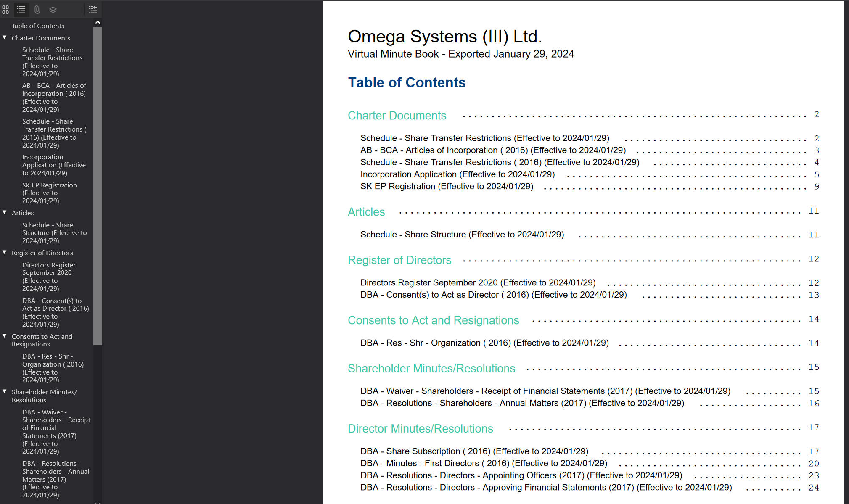Collapse Shareholder Minutes/Resolutions outline section
The height and width of the screenshot is (504, 849).
(x=5, y=391)
